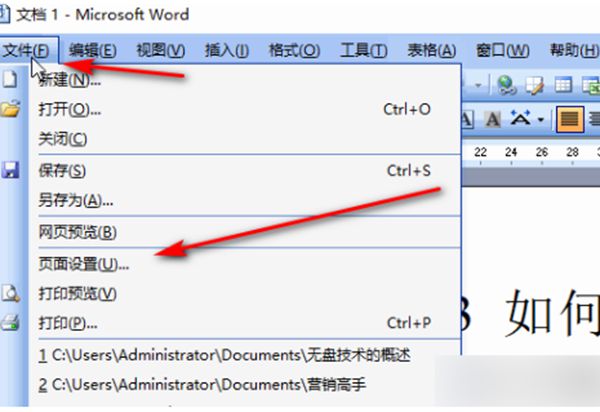The height and width of the screenshot is (412, 600).
Task: Open the 格式(O) menu
Action: [x=294, y=50]
